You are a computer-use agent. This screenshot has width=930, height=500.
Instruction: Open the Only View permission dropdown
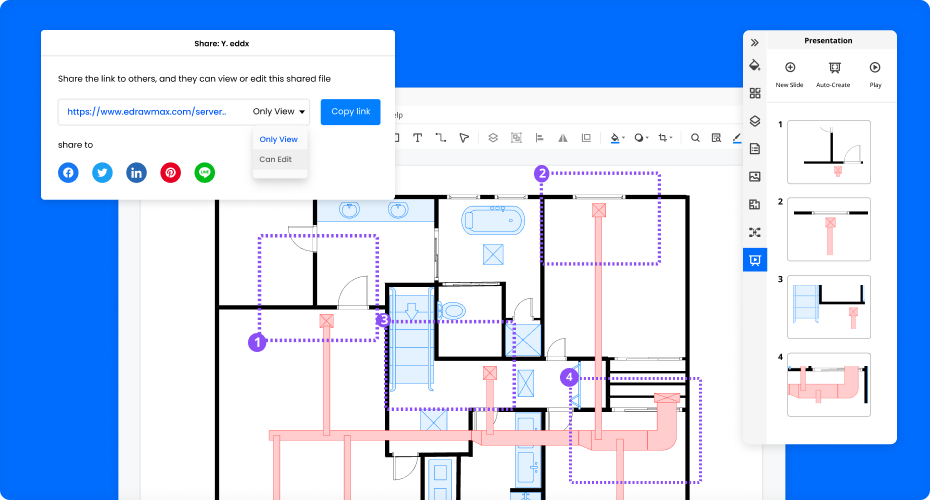coord(279,112)
